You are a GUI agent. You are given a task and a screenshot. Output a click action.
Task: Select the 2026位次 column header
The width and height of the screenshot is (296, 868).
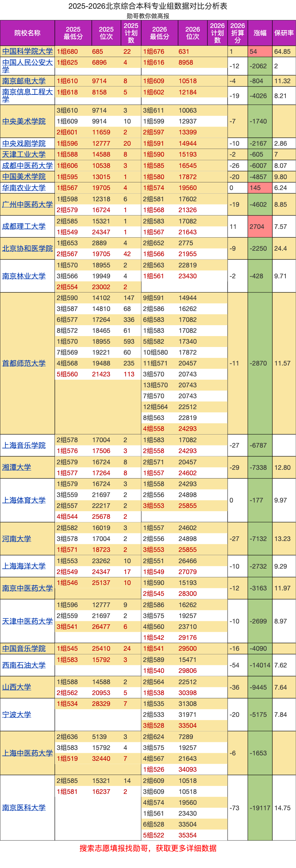(x=192, y=33)
